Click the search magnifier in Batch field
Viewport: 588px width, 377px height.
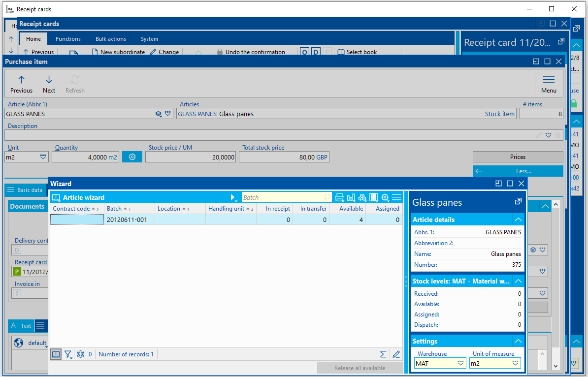[327, 197]
